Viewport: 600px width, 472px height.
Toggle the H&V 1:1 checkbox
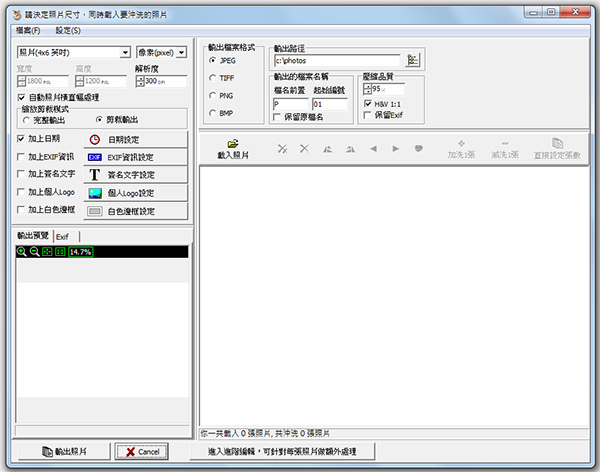click(x=368, y=104)
